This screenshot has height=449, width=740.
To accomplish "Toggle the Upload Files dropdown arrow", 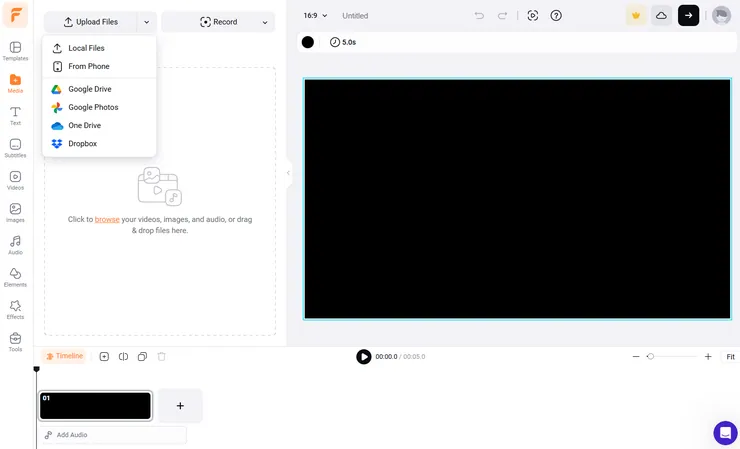I will click(x=146, y=22).
